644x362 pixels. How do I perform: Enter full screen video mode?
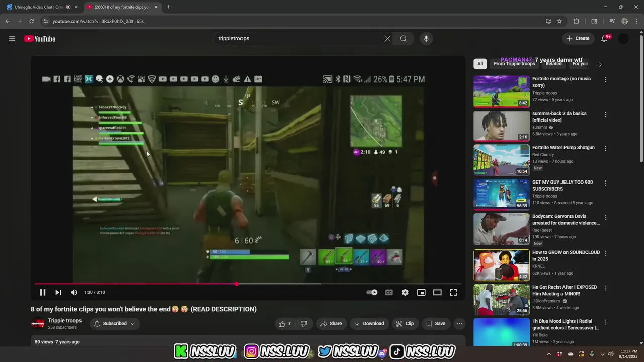(x=453, y=292)
